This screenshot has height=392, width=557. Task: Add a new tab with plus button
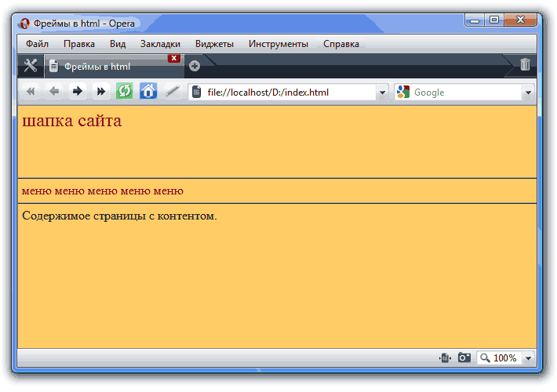coord(195,66)
